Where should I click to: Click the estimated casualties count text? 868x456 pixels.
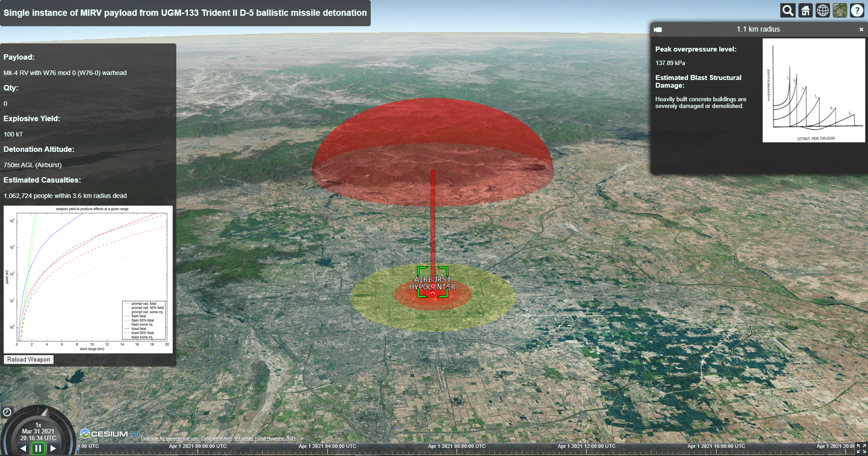[65, 196]
